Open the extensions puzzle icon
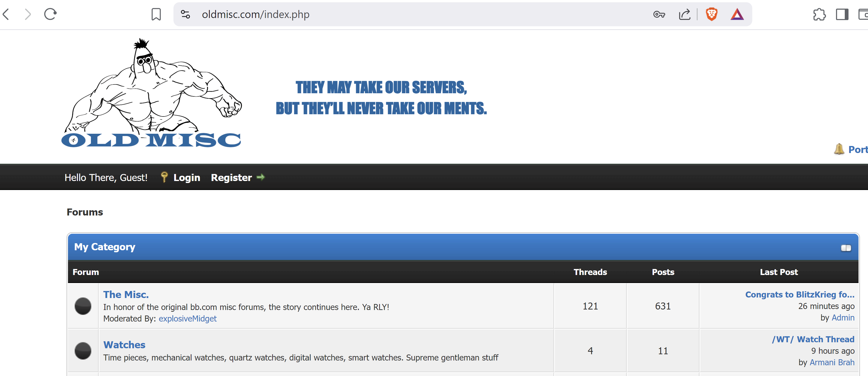This screenshot has height=376, width=868. (x=819, y=14)
